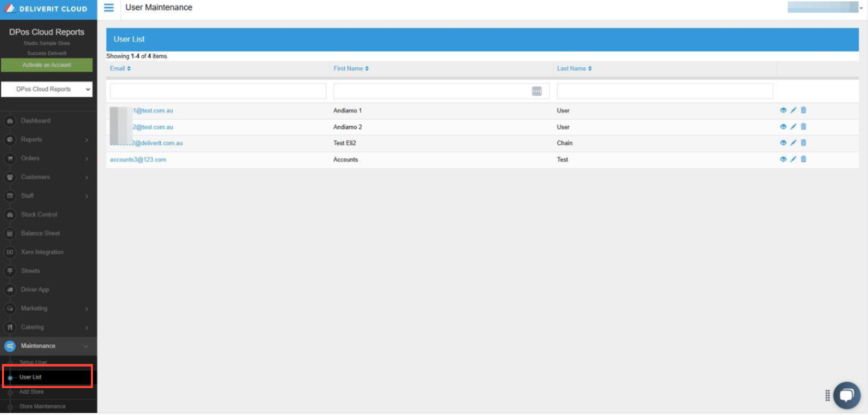Click the Deliverit Cloud logo icon
The height and width of the screenshot is (415, 868).
coord(11,8)
